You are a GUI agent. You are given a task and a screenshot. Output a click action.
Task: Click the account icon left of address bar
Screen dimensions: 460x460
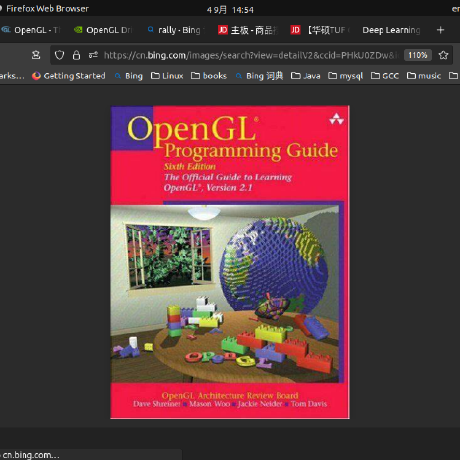click(x=36, y=55)
